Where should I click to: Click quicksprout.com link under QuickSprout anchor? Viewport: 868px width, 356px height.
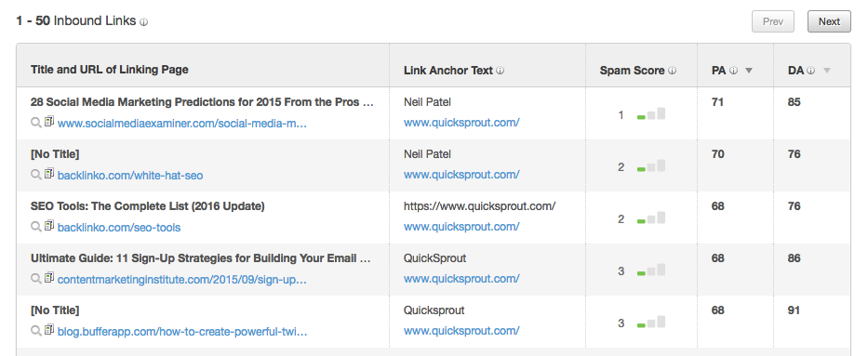[x=461, y=279]
